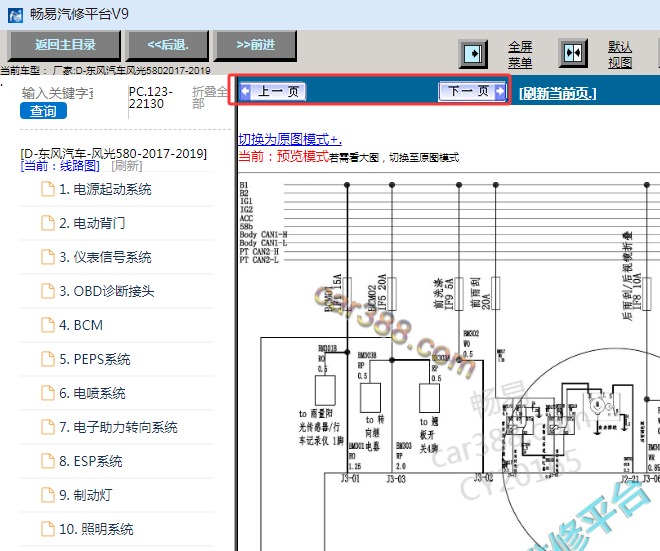Click 刷新当前页 link
Viewport: 660px width, 551px height.
click(x=558, y=93)
